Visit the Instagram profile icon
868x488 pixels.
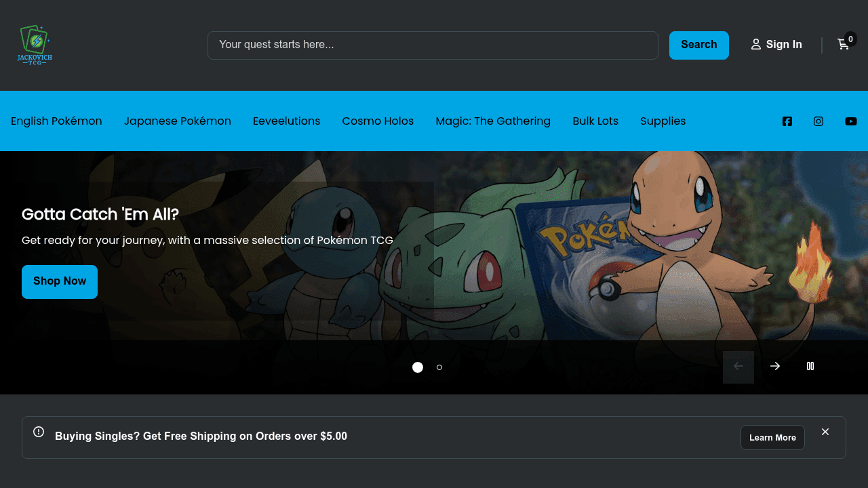818,121
